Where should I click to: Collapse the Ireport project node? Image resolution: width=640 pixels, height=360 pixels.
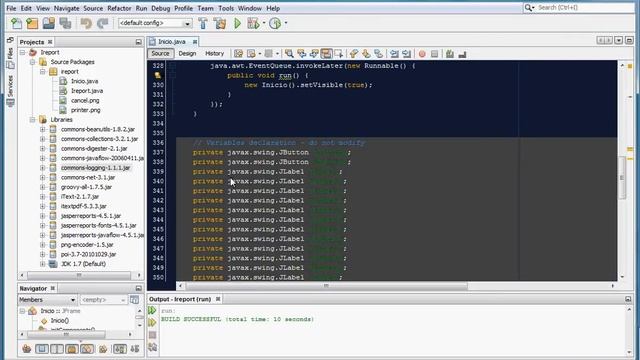tap(23, 52)
